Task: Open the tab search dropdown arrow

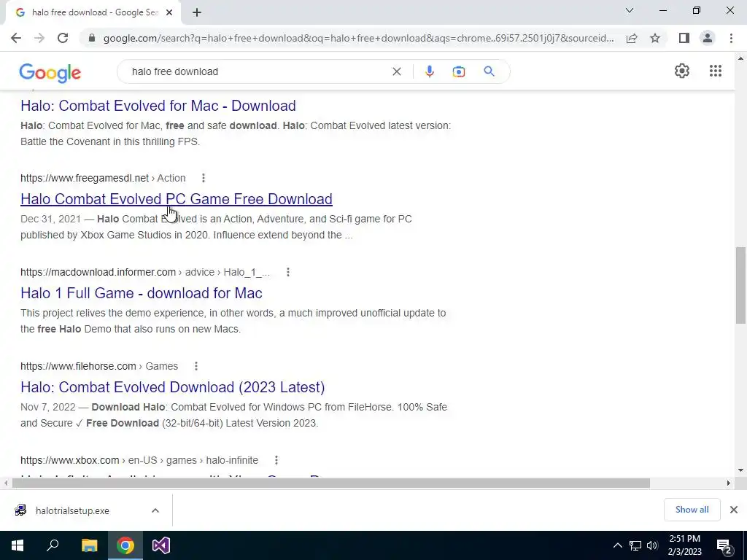Action: click(630, 10)
